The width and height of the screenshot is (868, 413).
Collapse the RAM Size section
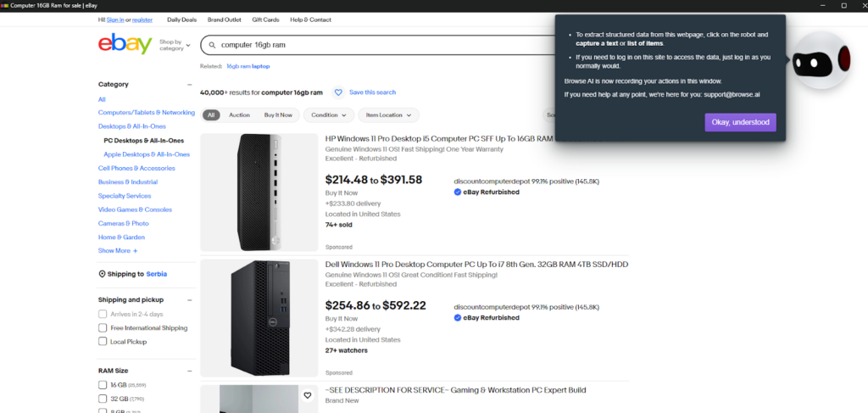pos(190,371)
